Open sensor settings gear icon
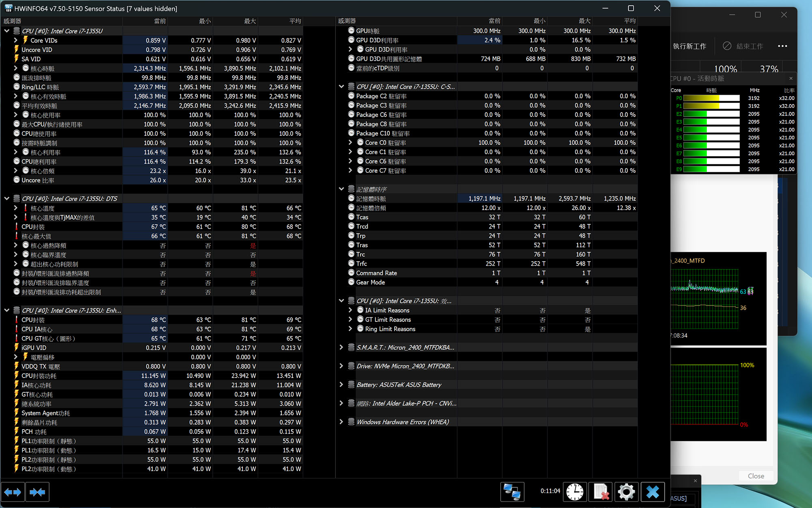812x508 pixels. (626, 492)
